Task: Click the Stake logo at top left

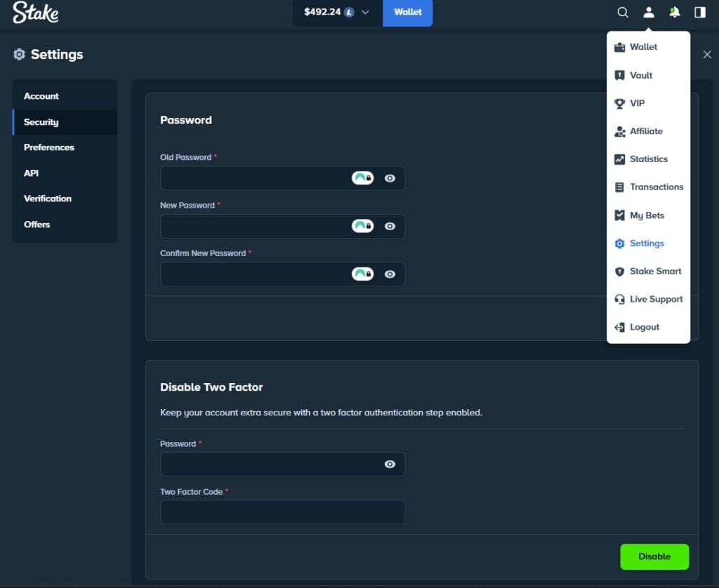Action: point(34,13)
